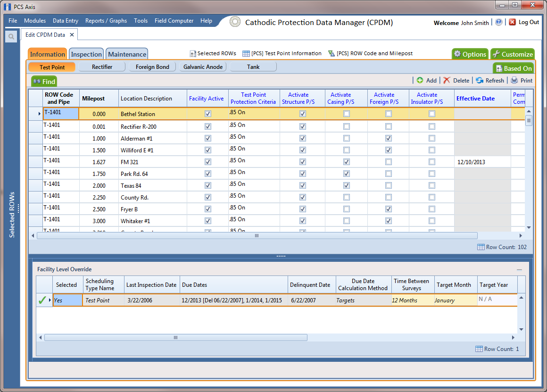
Task: Click the CPDM circular logo icon
Action: click(235, 22)
